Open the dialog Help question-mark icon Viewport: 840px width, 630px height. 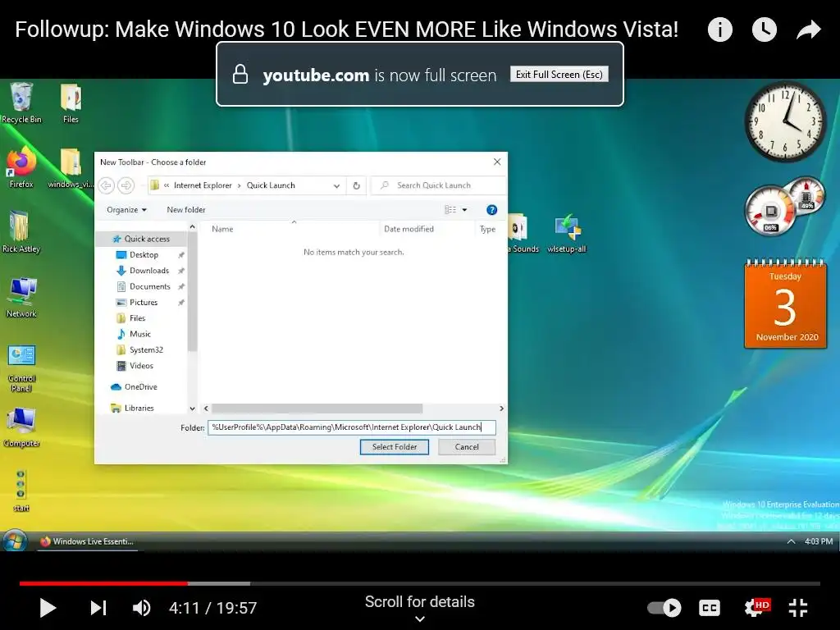491,210
